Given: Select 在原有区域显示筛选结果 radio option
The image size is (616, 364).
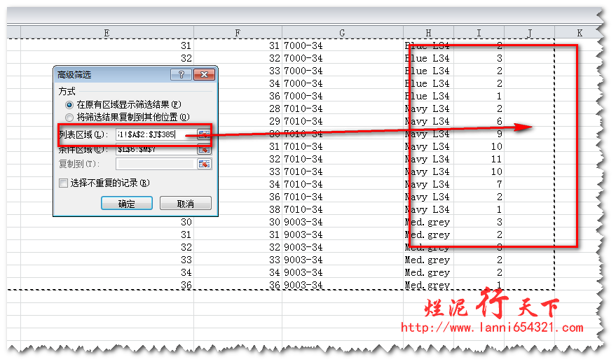Looking at the screenshot, I should coord(69,104).
